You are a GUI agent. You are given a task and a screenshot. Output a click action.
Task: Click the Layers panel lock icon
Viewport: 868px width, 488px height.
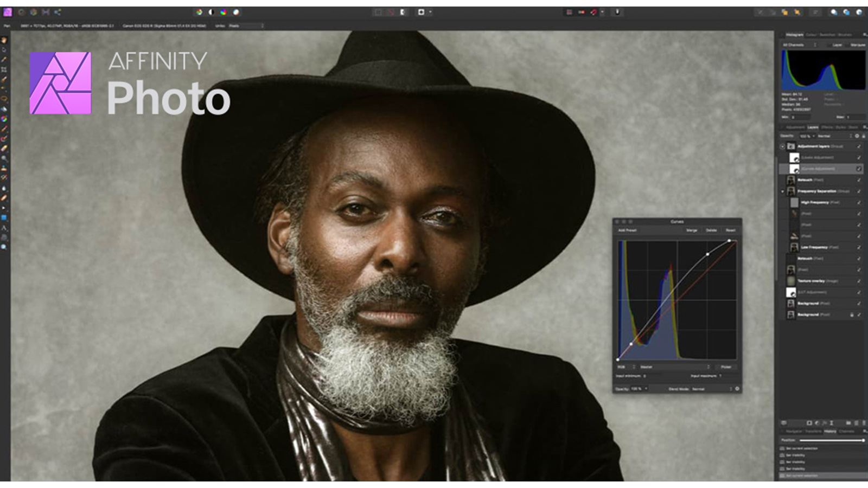pos(864,136)
